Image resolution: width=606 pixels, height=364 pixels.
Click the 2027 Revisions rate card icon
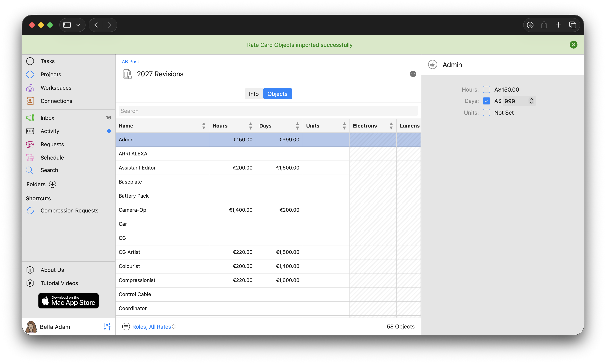coord(127,74)
